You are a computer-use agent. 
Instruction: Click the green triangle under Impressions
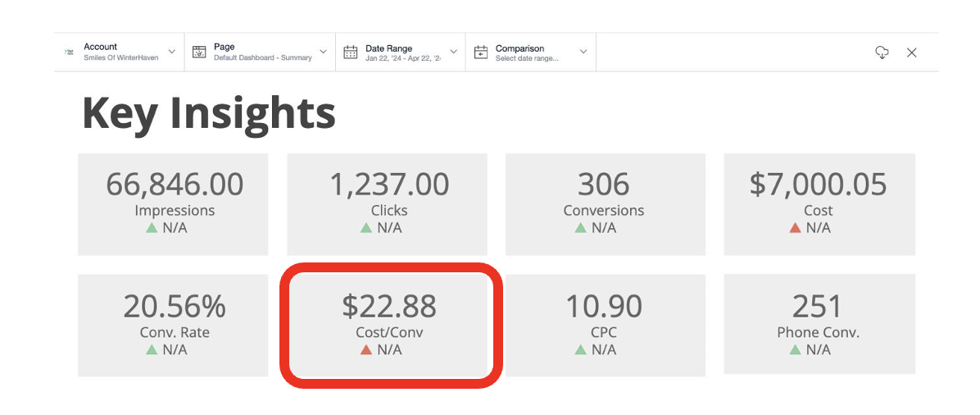(x=151, y=228)
